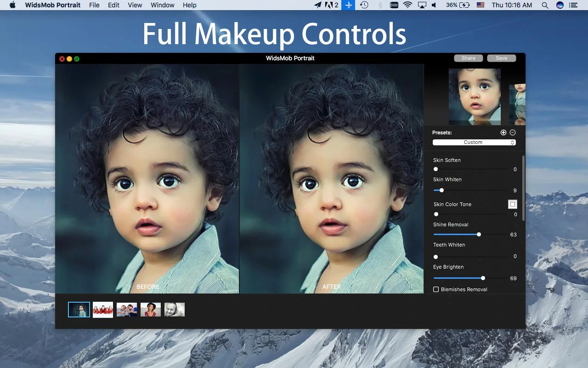Click the portrait preview in the top-right panel
588x368 pixels.
(475, 97)
